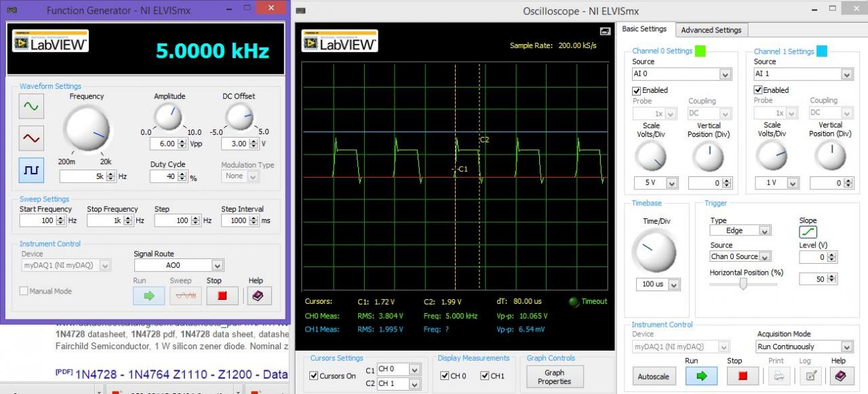Click the Channel 0 Vertical Position knob
Image resolution: width=868 pixels, height=394 pixels.
coord(709,157)
